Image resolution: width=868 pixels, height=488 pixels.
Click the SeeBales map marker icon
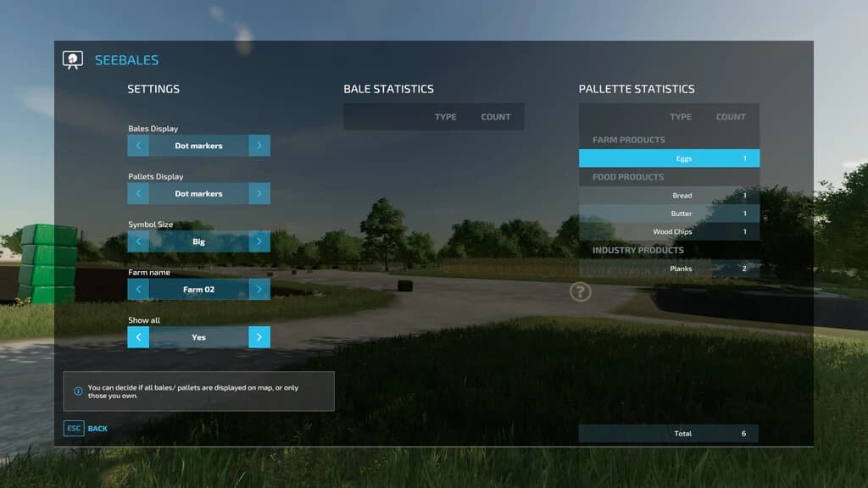[x=73, y=60]
